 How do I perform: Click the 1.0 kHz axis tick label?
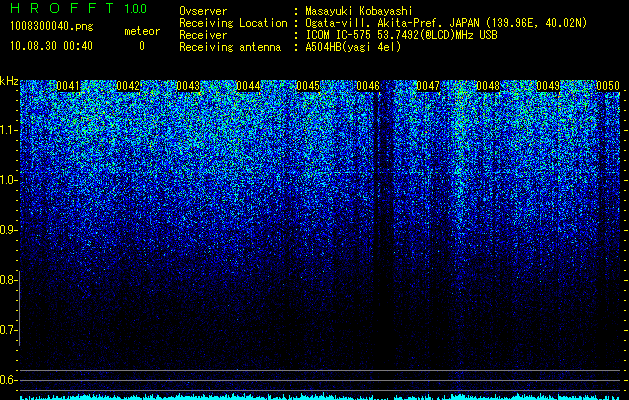click(x=8, y=181)
